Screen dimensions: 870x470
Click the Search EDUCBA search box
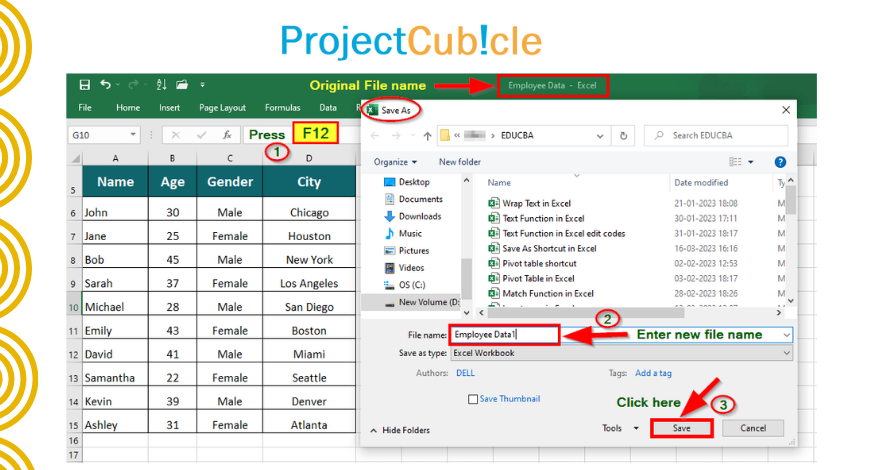[716, 135]
